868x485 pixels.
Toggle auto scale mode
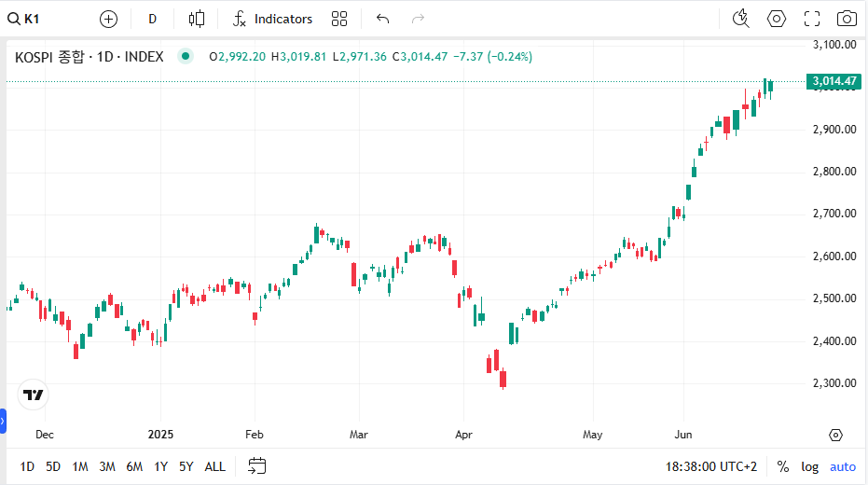coord(843,466)
